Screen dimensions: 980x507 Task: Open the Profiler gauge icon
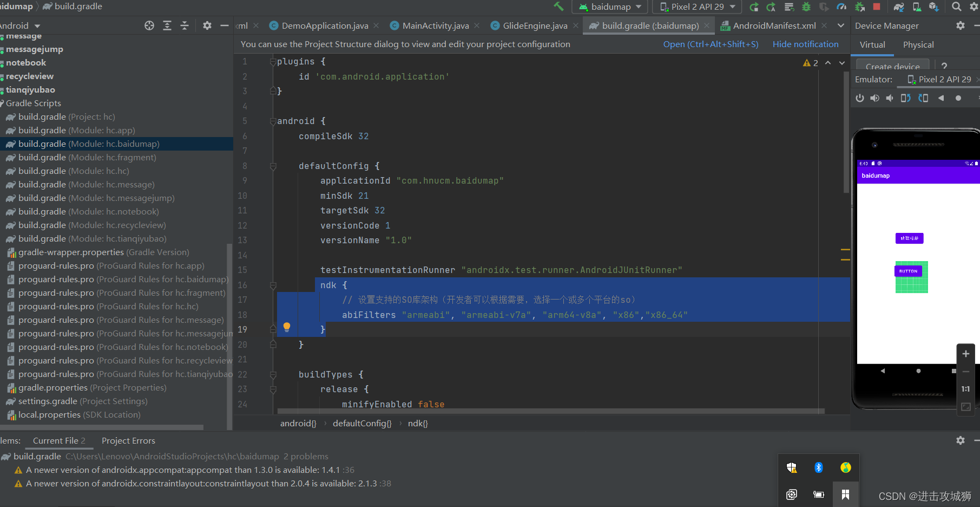coord(841,7)
